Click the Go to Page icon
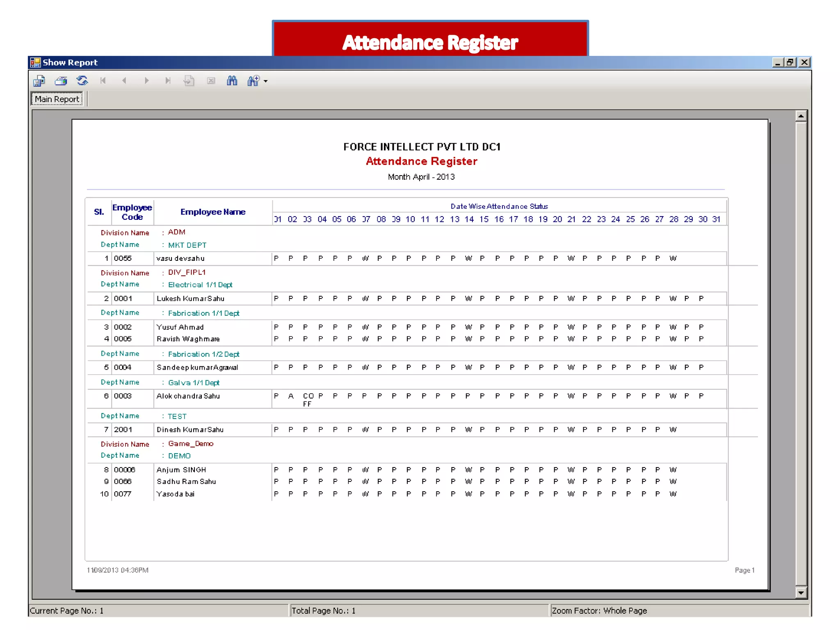This screenshot has width=840, height=630. click(189, 81)
